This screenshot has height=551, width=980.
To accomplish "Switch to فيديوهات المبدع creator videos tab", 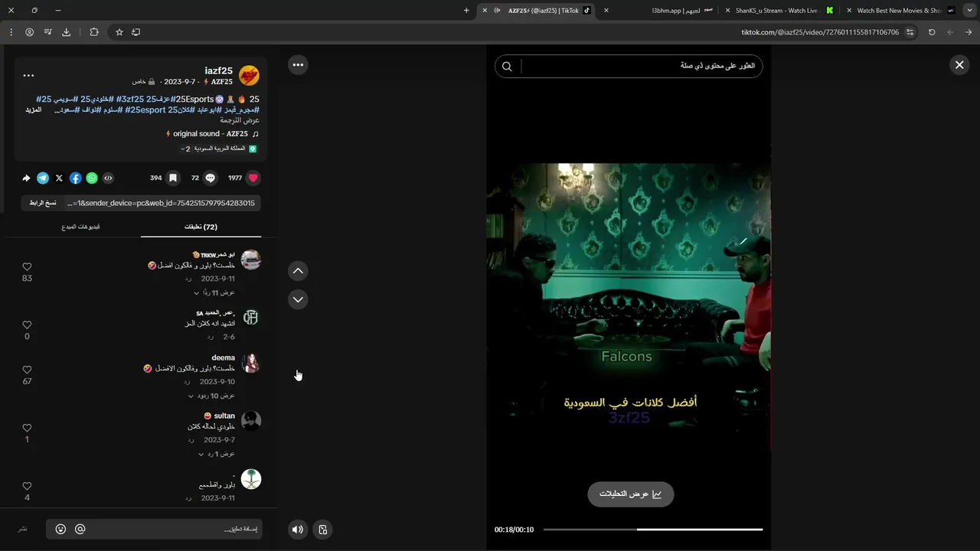I will 81,227.
